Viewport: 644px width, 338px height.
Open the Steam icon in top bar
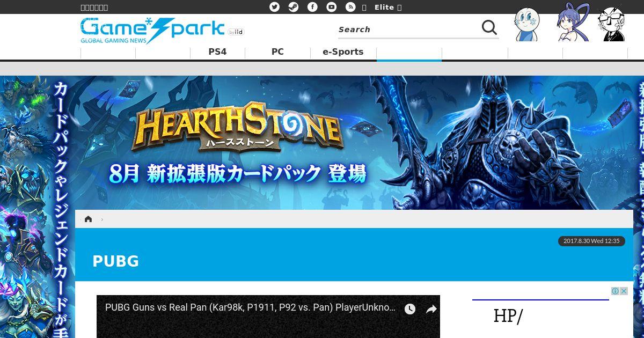tap(294, 7)
